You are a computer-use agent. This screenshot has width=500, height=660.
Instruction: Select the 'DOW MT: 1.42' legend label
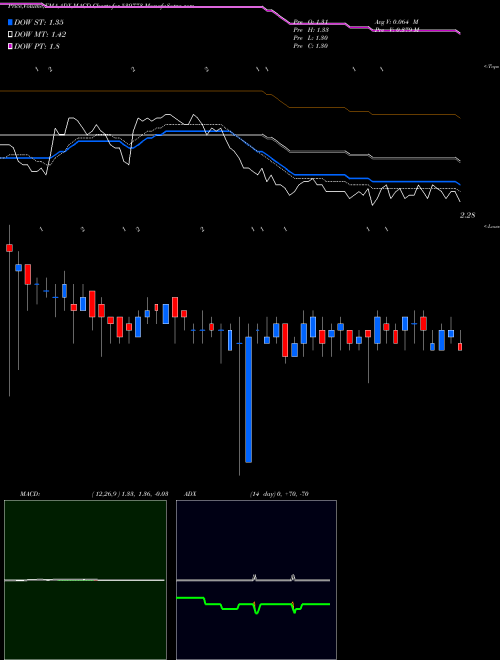tap(40, 35)
